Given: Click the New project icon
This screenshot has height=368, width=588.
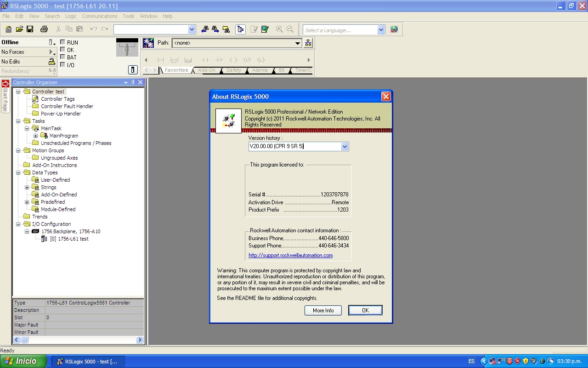Looking at the screenshot, I should point(8,29).
